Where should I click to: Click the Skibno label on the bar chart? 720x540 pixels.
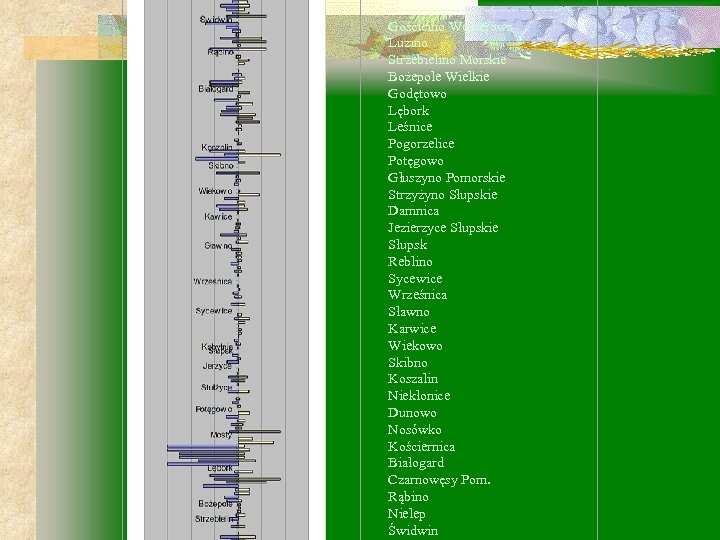(221, 165)
